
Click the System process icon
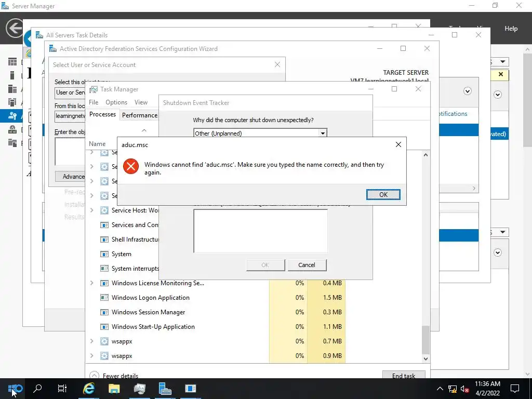[x=104, y=254]
